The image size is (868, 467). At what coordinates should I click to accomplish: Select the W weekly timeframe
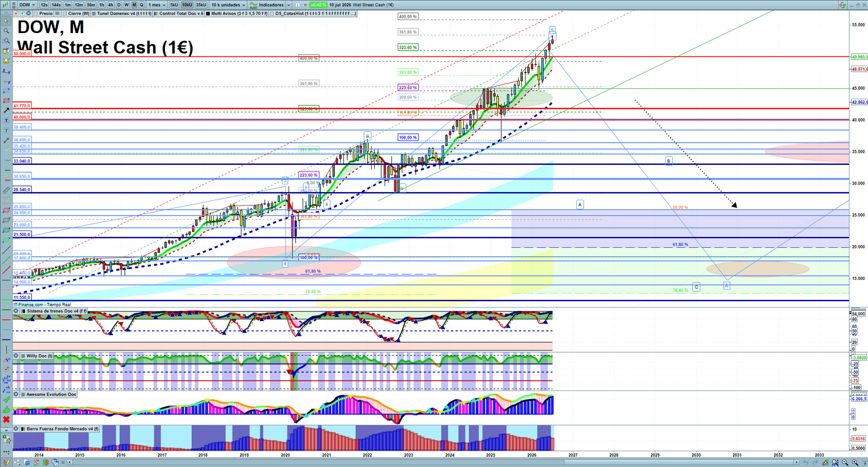(x=126, y=5)
